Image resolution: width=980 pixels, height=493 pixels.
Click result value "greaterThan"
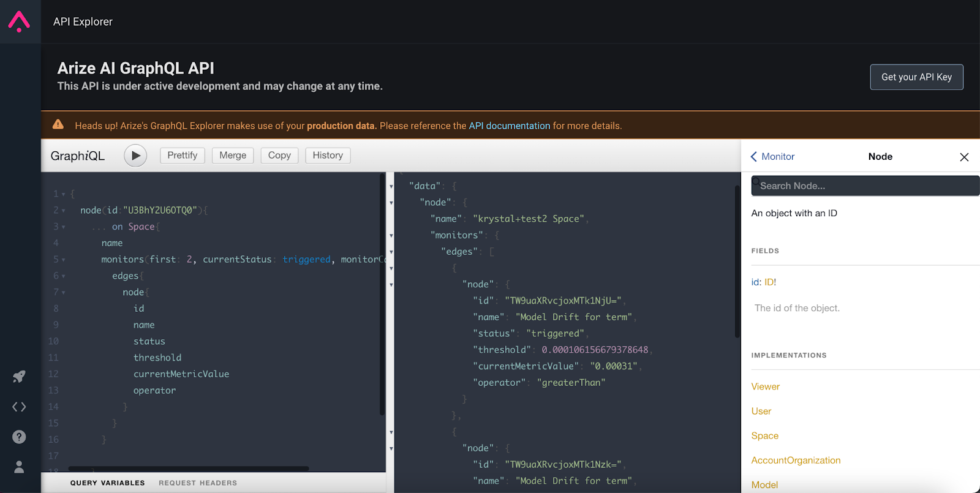point(571,383)
